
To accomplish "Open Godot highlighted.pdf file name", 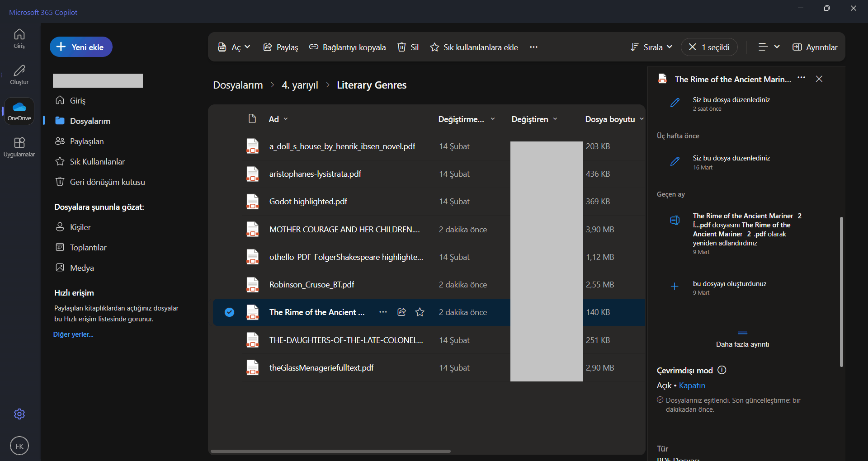I will click(308, 202).
